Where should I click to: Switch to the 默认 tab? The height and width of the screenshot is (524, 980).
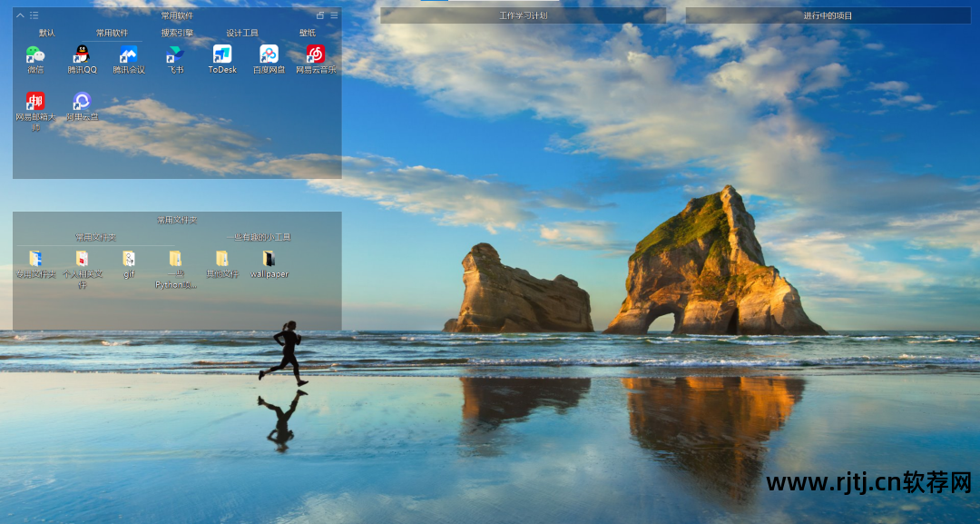[x=46, y=33]
